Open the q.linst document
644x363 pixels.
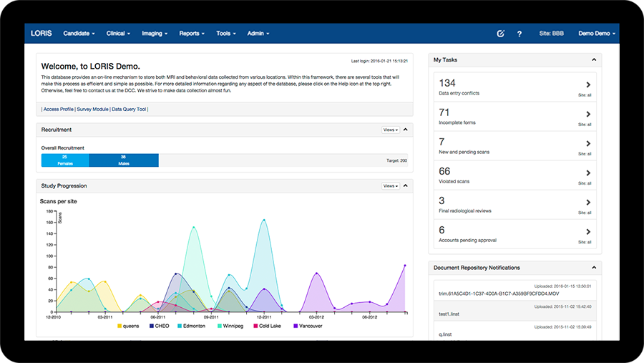point(445,334)
